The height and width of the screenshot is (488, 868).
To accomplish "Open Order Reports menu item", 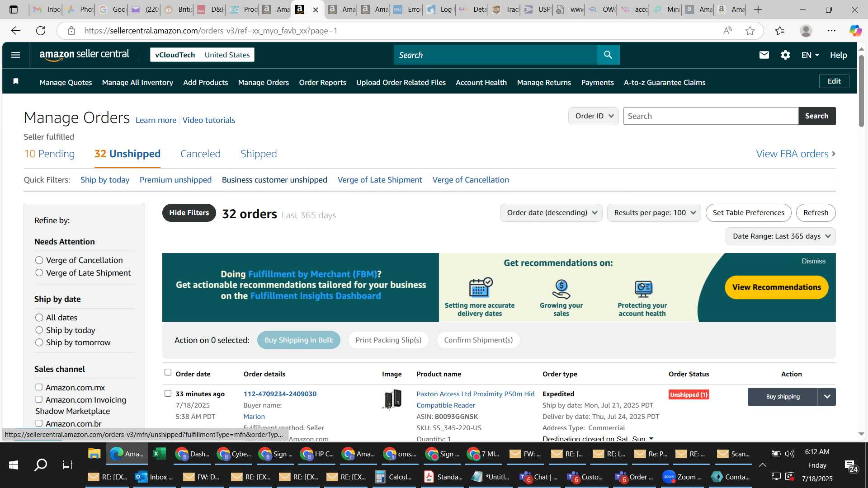I will tap(322, 82).
